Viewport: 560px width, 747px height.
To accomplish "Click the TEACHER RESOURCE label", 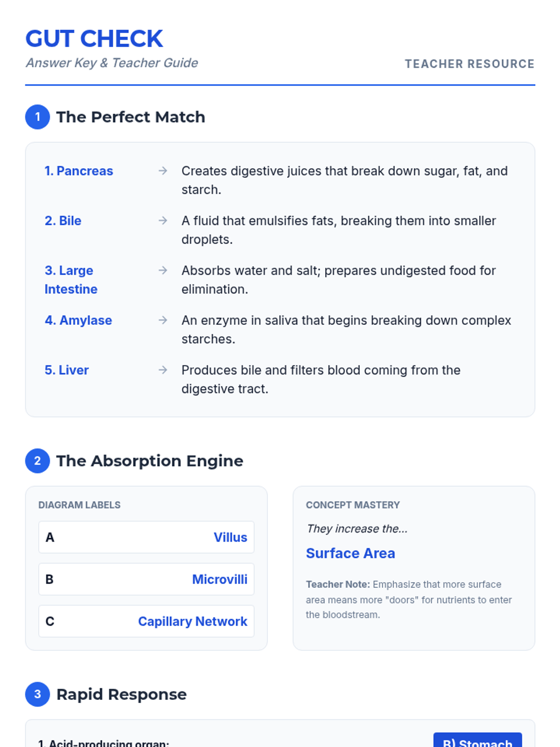I will pyautogui.click(x=469, y=64).
